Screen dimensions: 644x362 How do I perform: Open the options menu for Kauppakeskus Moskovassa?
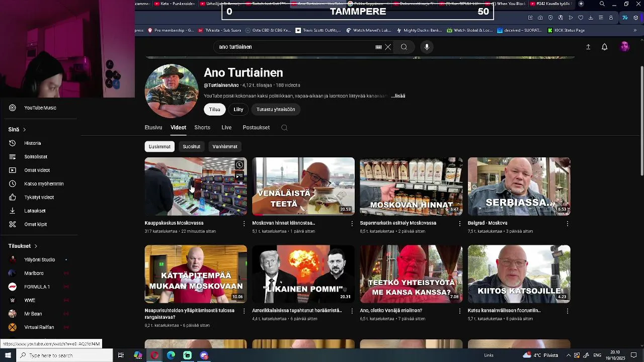point(244,223)
